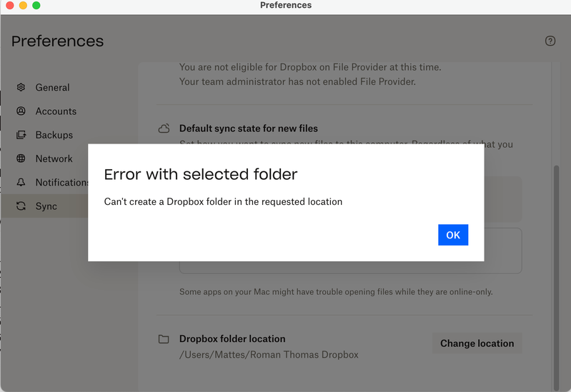Select the Network preferences section
The height and width of the screenshot is (392, 571).
click(54, 159)
